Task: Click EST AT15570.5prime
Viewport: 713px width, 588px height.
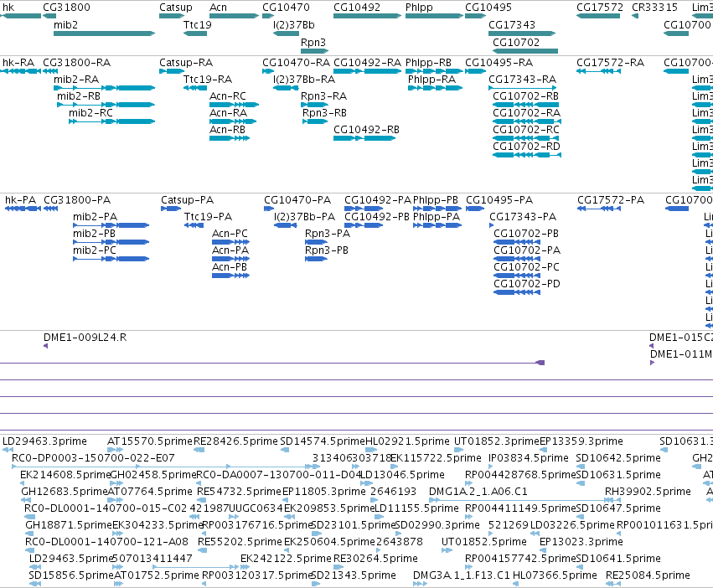Action: tap(113, 450)
